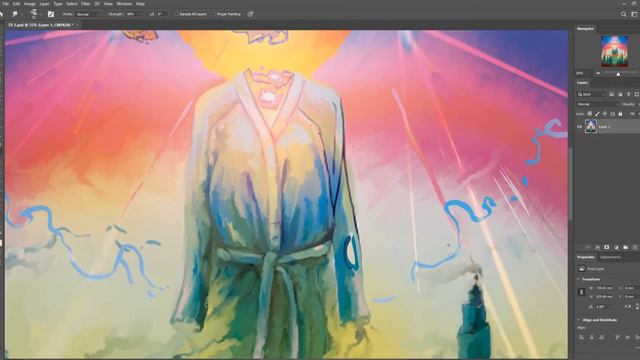Open the layer filter Kind dropdown
This screenshot has width=640, height=360.
(591, 94)
